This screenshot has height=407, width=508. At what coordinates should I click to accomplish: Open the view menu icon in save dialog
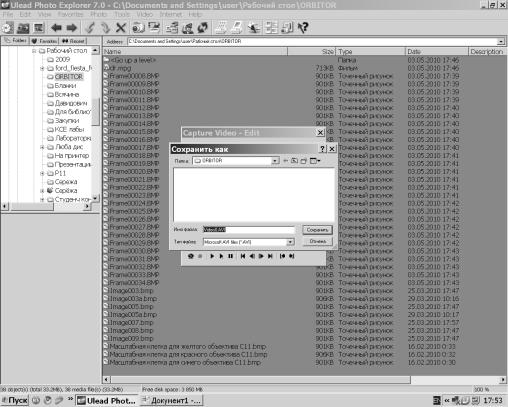click(x=315, y=161)
